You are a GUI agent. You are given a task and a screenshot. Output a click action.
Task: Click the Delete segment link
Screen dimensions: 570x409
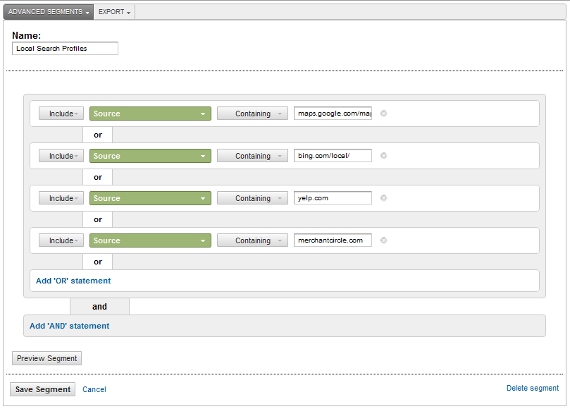coord(533,388)
